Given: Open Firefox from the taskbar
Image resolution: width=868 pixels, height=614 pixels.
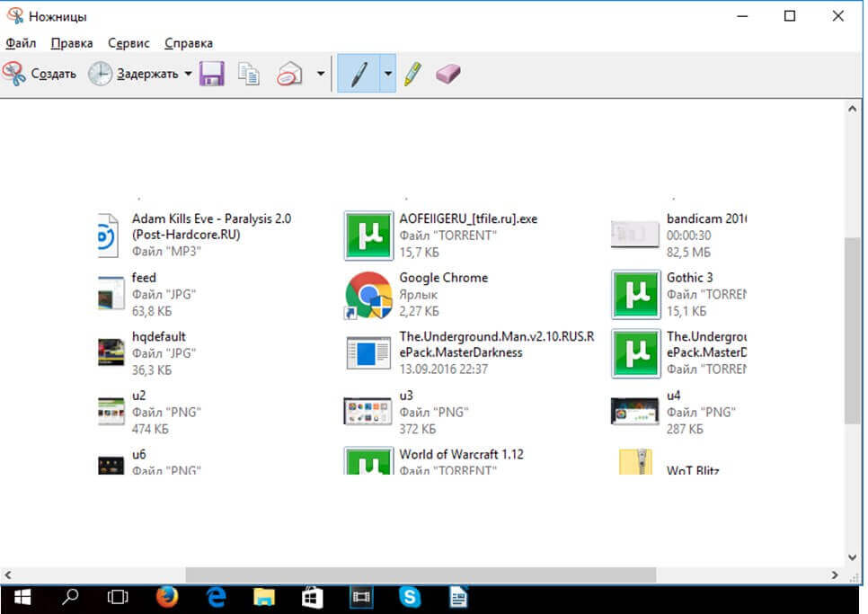Looking at the screenshot, I should click(x=166, y=597).
